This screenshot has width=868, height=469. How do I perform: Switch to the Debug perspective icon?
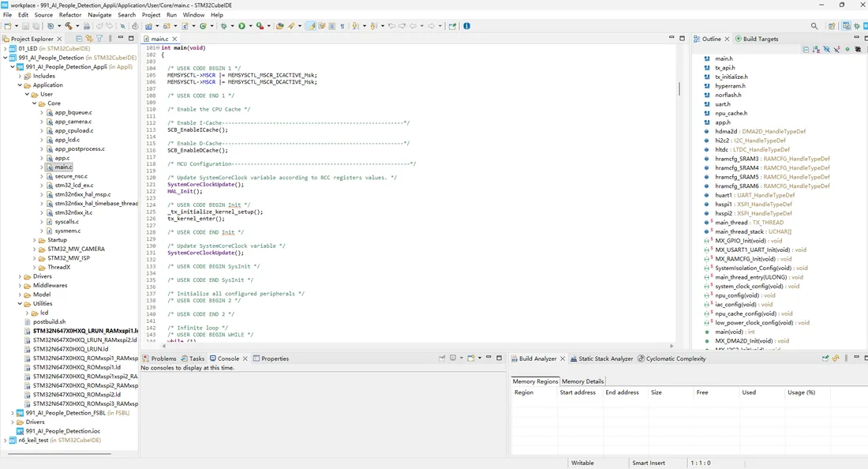click(x=857, y=26)
